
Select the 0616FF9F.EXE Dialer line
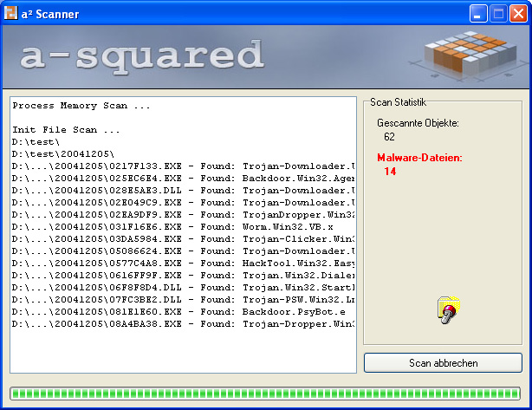[183, 276]
